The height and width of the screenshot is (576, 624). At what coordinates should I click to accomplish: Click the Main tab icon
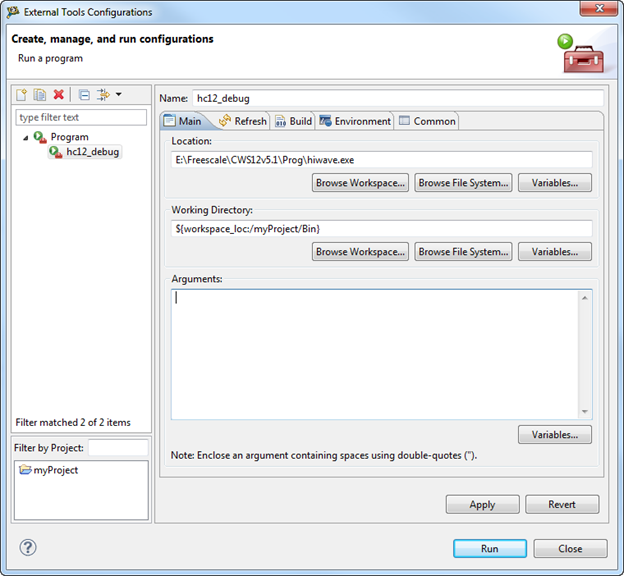point(170,120)
